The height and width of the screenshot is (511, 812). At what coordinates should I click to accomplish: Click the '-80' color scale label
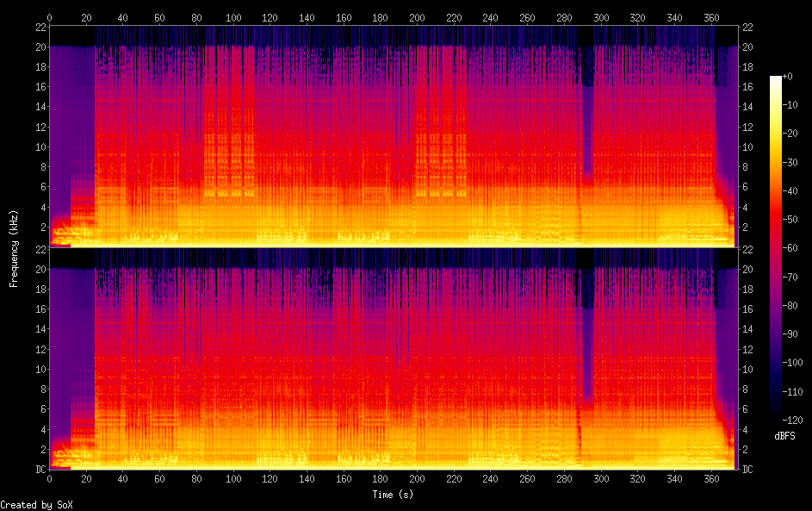tap(790, 306)
